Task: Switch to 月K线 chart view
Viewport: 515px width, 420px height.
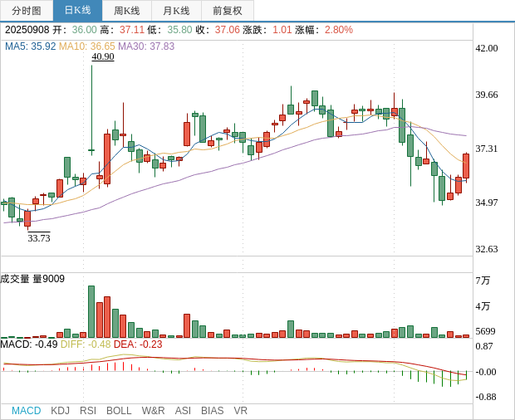Action: [176, 11]
